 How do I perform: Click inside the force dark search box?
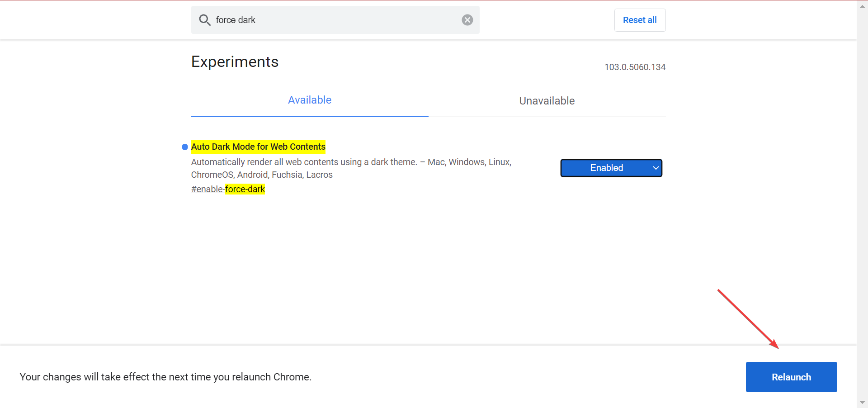click(335, 20)
